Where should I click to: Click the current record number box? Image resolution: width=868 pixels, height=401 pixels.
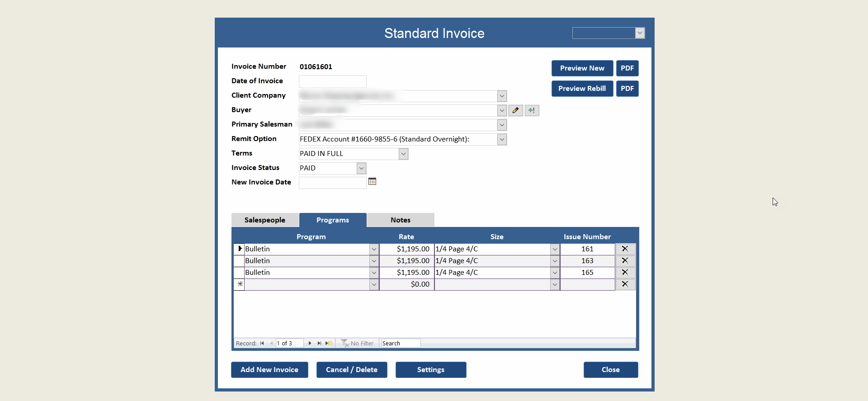289,344
